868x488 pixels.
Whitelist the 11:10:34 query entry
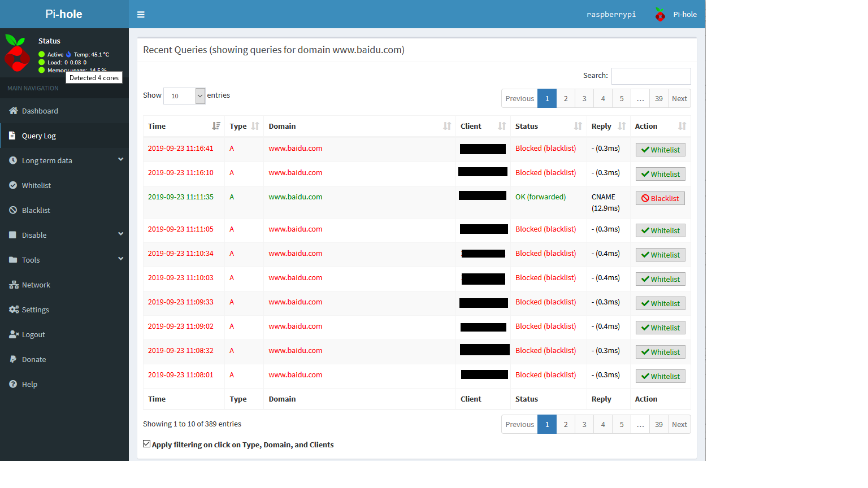[x=660, y=255]
